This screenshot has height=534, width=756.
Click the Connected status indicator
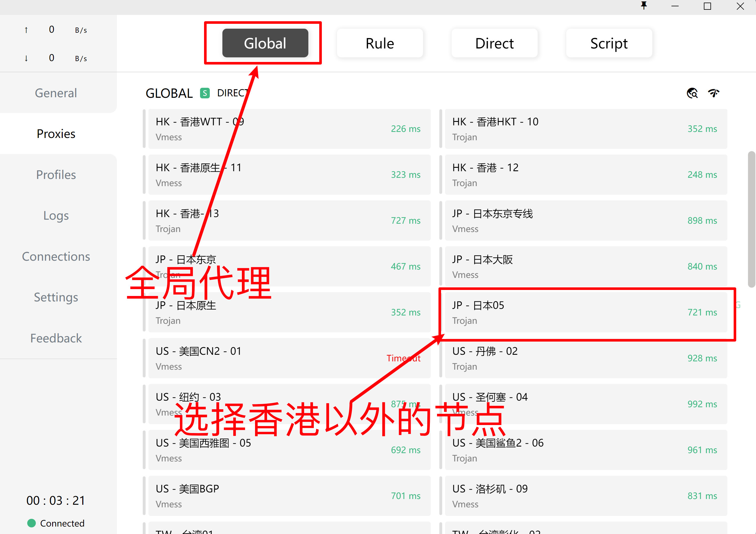coord(56,523)
